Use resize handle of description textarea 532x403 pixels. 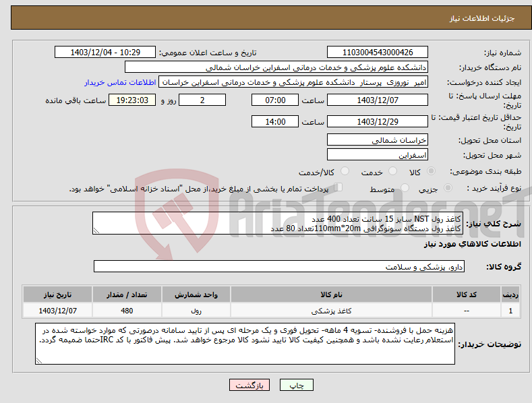coord(96,231)
